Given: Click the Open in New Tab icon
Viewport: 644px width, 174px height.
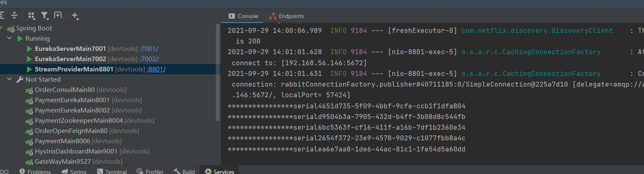Looking at the screenshot, I should tap(58, 16).
